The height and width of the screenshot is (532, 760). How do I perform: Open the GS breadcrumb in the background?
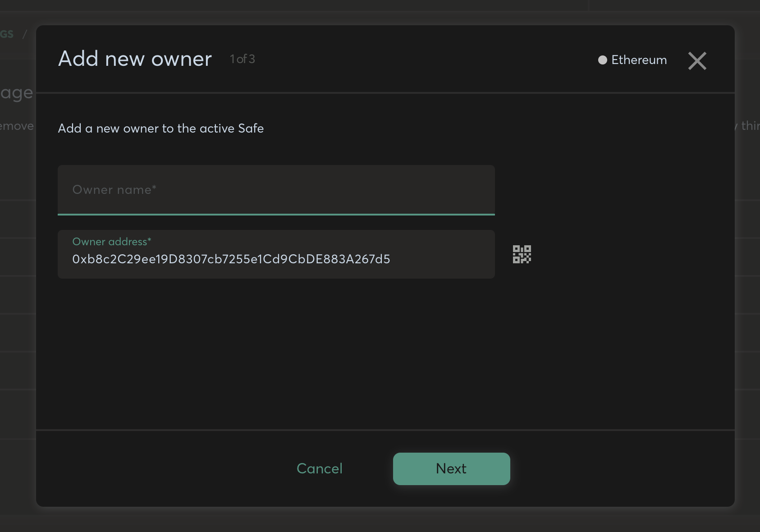click(x=6, y=34)
